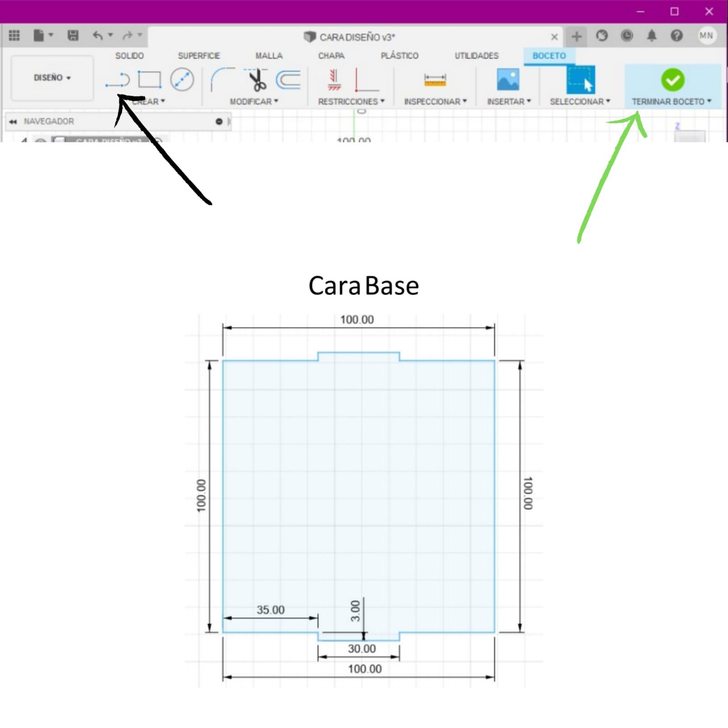
Task: Open the Redo history dropdown arrow
Action: (140, 35)
